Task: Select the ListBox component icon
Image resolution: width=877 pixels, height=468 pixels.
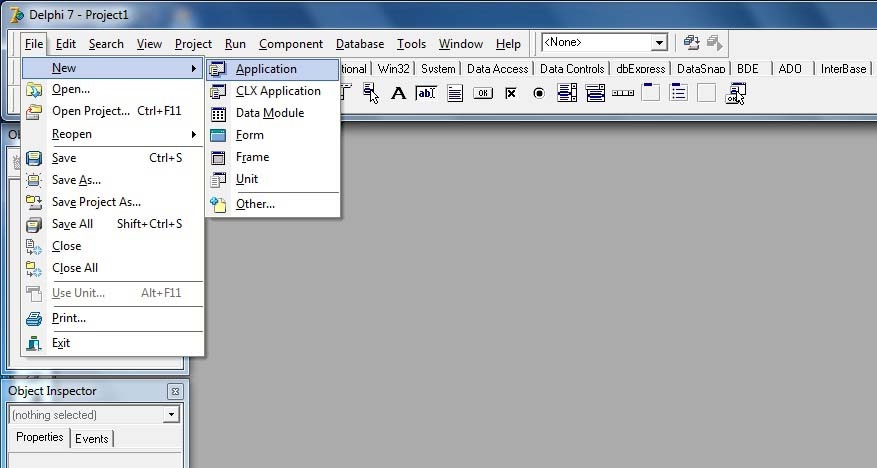Action: point(567,93)
